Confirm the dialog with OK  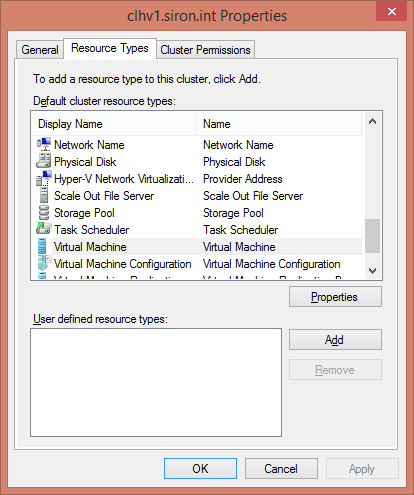200,469
